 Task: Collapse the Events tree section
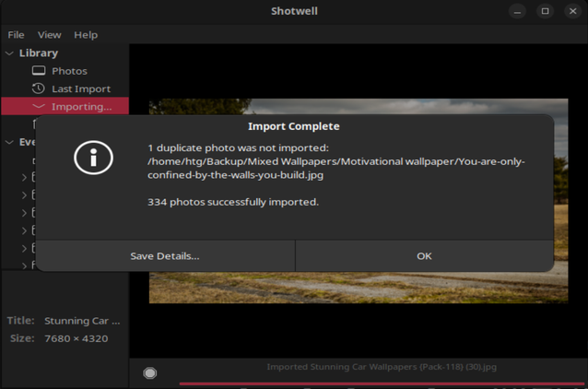click(x=9, y=142)
